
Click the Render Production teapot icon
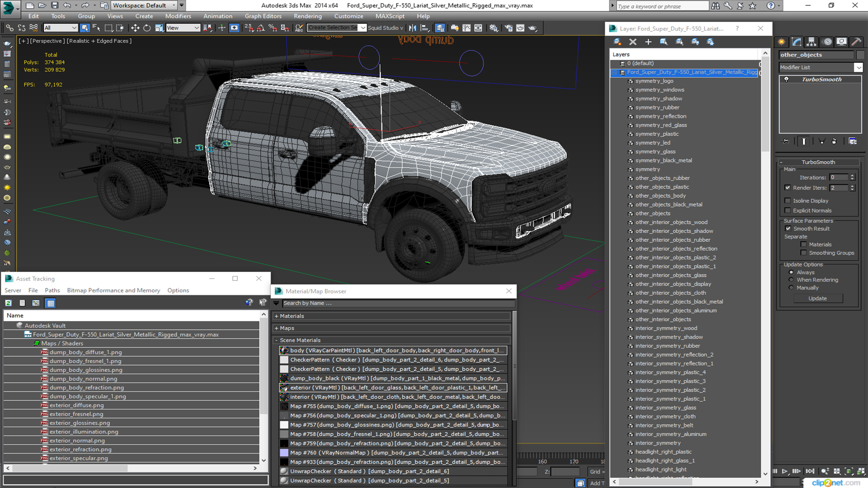click(x=533, y=28)
